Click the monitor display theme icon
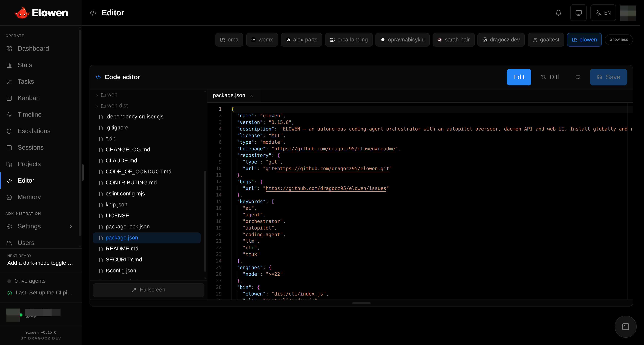The image size is (644, 345). click(x=578, y=13)
